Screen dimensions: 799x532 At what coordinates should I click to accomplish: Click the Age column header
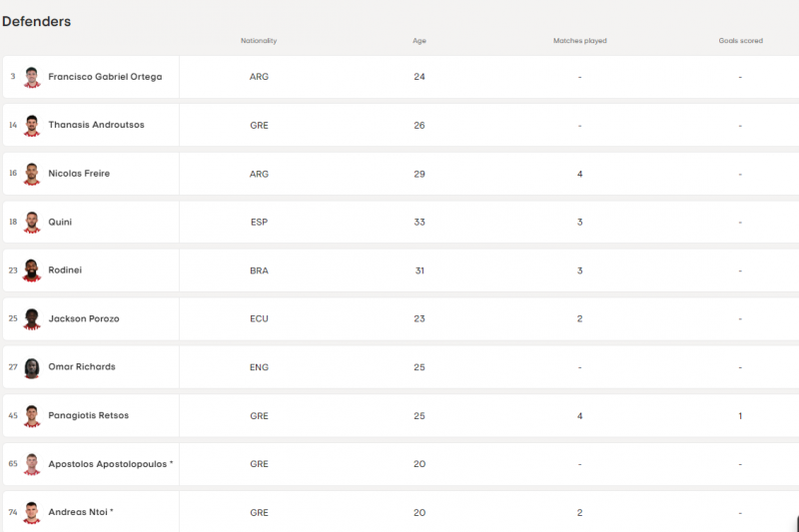click(419, 41)
